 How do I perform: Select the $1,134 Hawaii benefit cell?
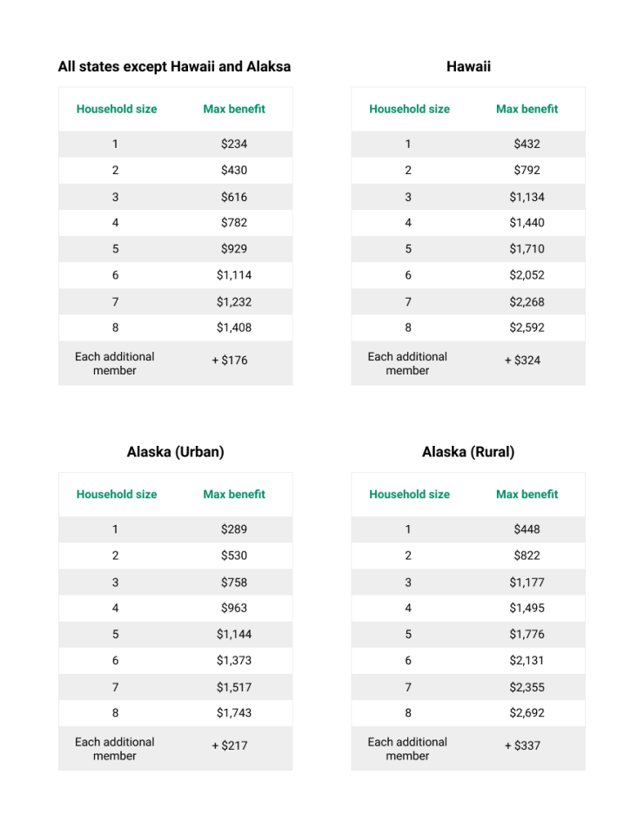527,197
